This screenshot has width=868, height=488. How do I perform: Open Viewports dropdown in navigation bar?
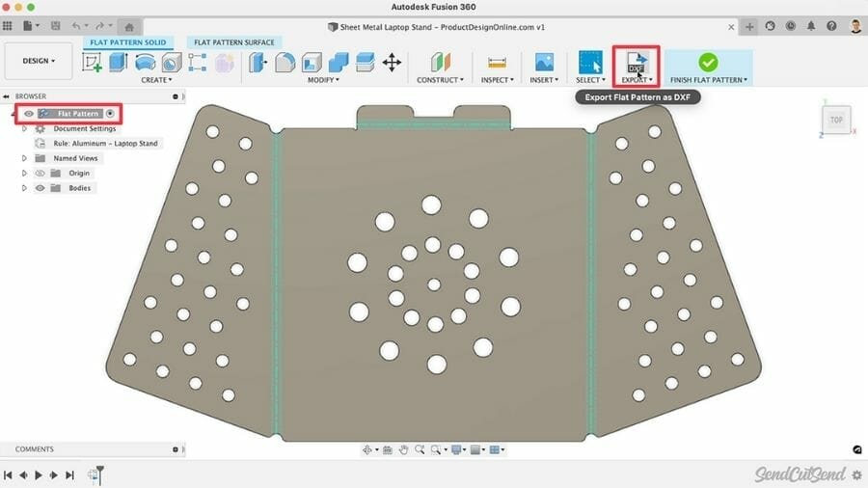click(497, 449)
